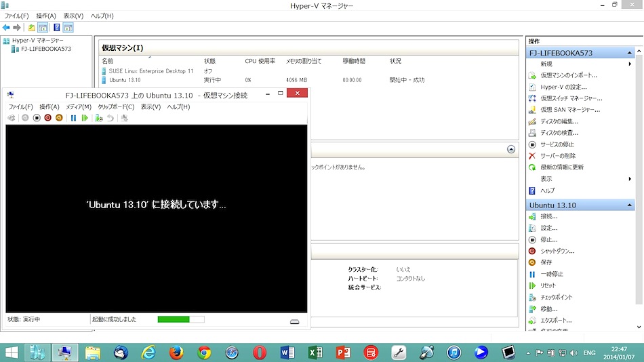This screenshot has height=362, width=644.
Task: Open Firefox from the taskbar
Action: pyautogui.click(x=176, y=352)
